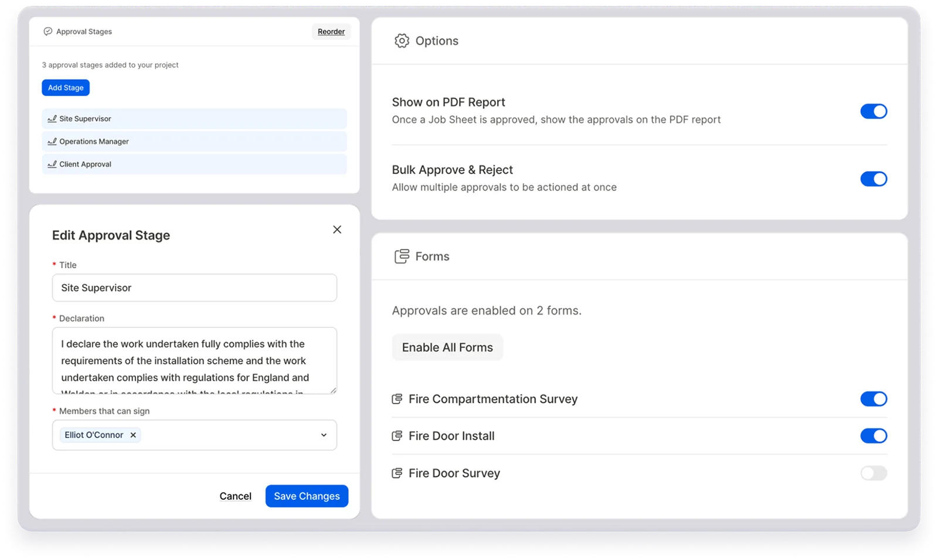The height and width of the screenshot is (560, 938).
Task: Remove Elliot O'Connor from the signing members
Action: click(x=133, y=435)
